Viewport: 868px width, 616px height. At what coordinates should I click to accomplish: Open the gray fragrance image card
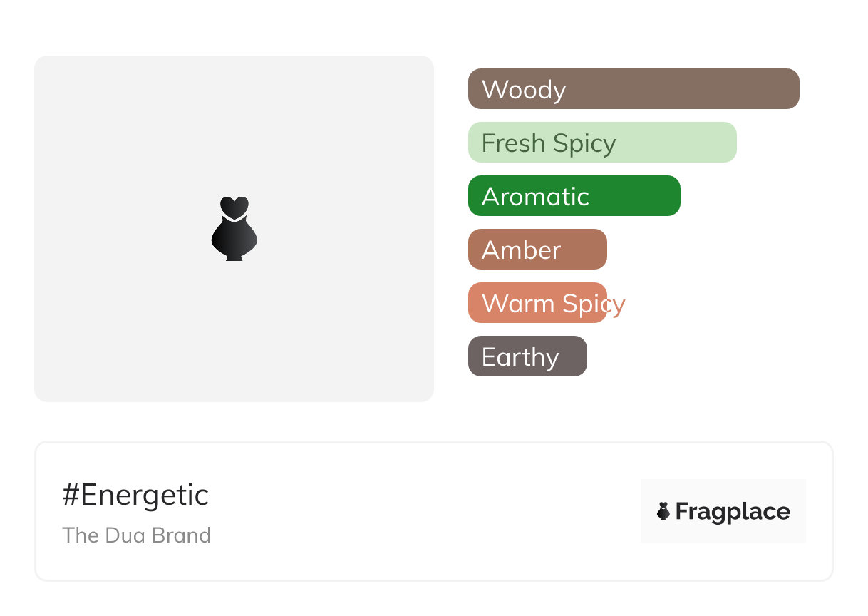pyautogui.click(x=234, y=229)
